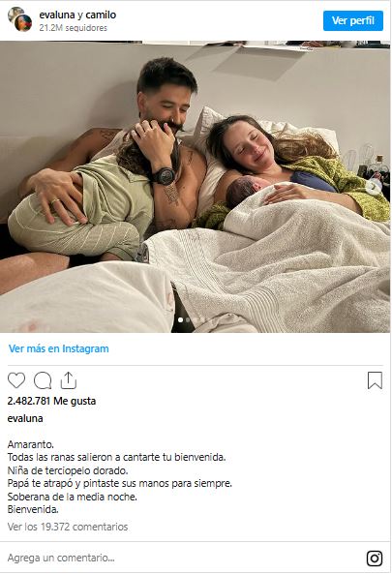Image resolution: width=392 pixels, height=574 pixels.
Task: Show who liked via 2.482.781 Me gusta
Action: [51, 401]
